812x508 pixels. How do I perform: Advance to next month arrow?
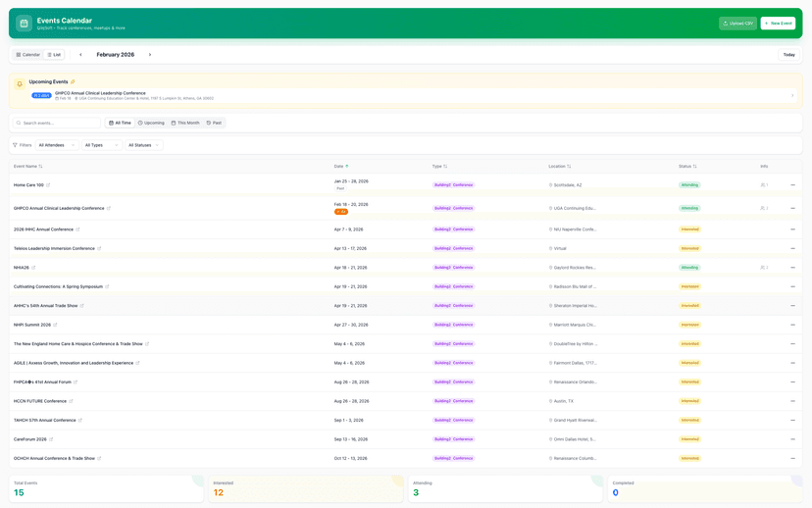[x=150, y=55]
